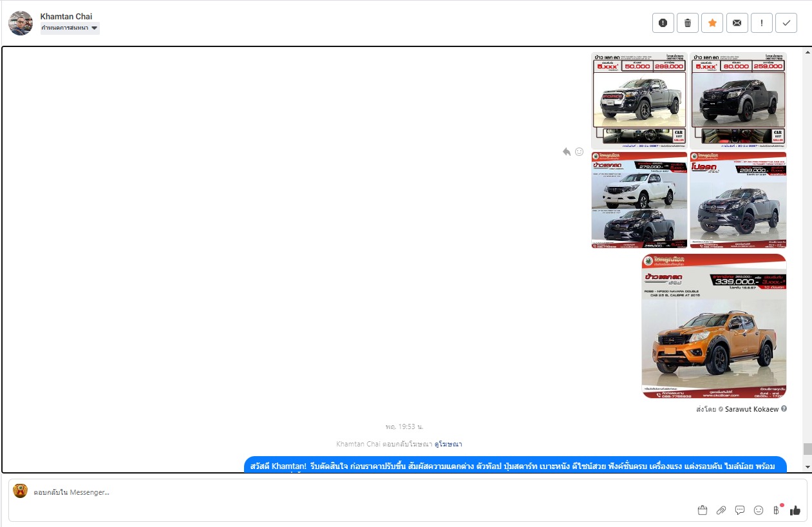Click the Khamtan Chai contact name
This screenshot has height=527, width=812.
coord(66,16)
